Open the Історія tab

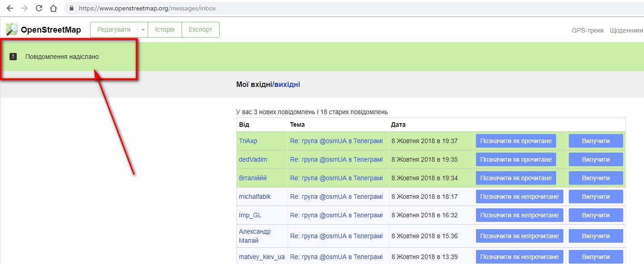tap(165, 29)
